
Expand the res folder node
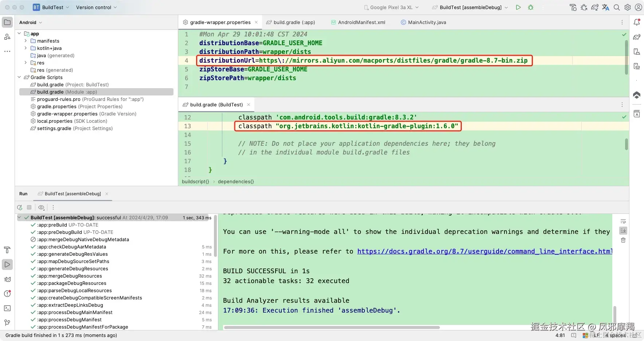(26, 63)
